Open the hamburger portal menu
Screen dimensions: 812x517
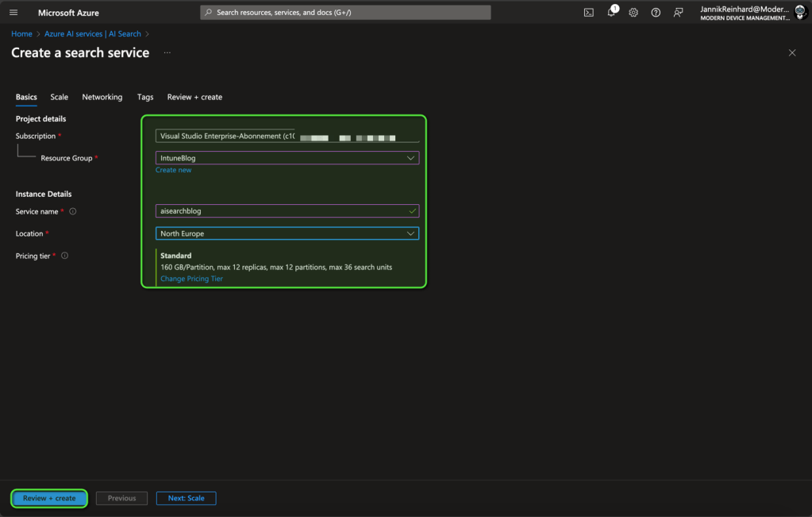point(13,13)
